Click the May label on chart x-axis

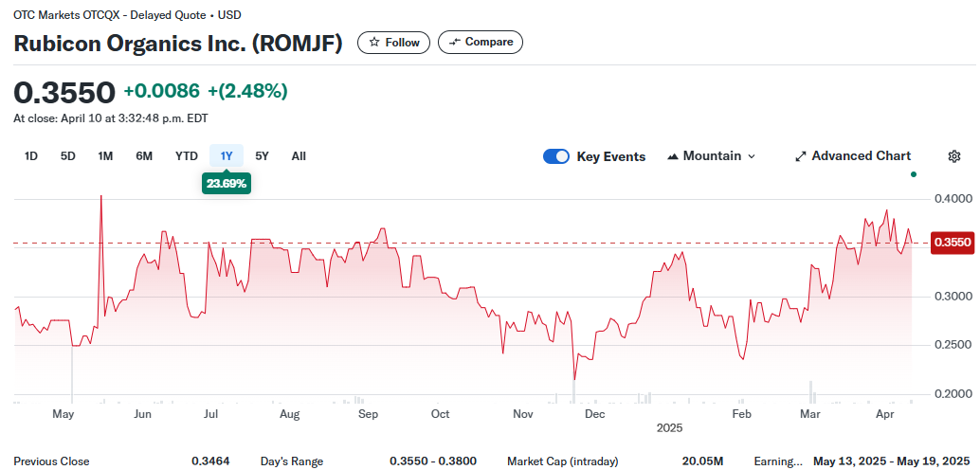click(64, 414)
